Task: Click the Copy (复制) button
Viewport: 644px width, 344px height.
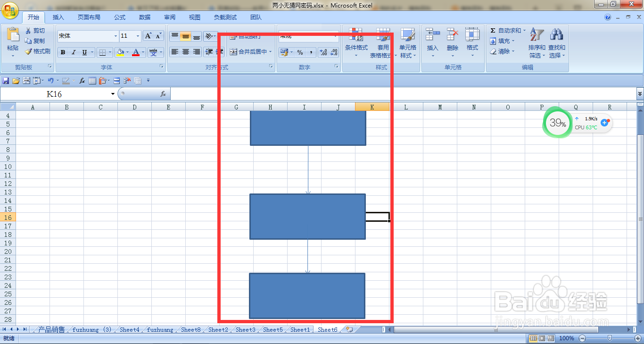Action: click(x=35, y=41)
